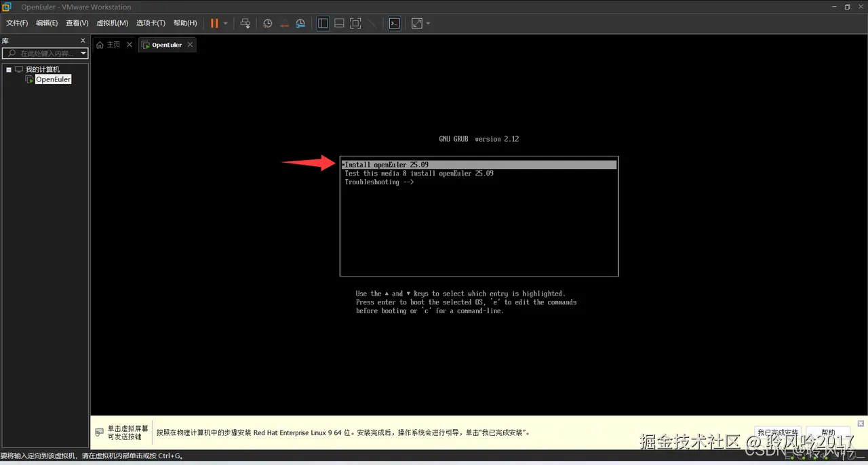This screenshot has height=465, width=868.
Task: Enter full screen mode
Action: tap(355, 23)
